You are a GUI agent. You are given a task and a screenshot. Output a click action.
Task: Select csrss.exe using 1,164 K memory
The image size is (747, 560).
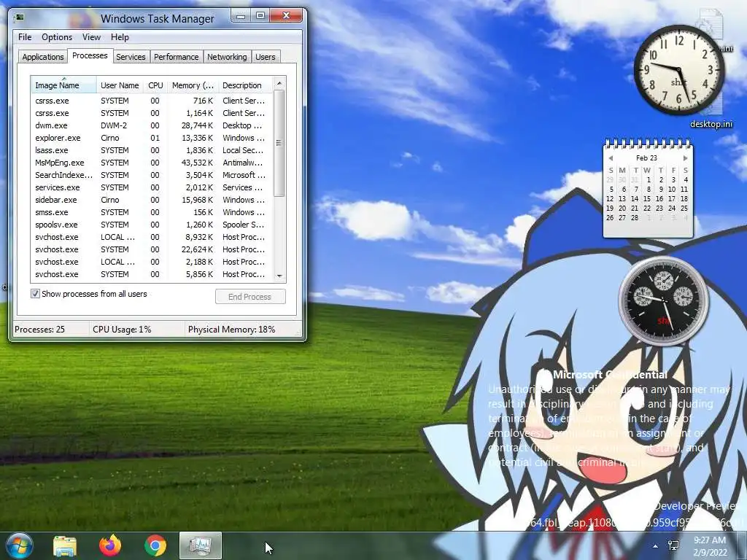152,113
